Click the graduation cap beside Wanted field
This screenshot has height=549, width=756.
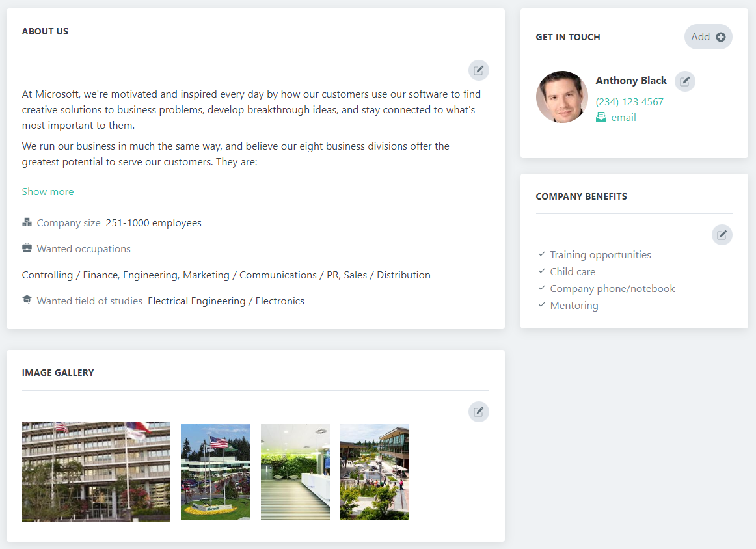tap(27, 300)
